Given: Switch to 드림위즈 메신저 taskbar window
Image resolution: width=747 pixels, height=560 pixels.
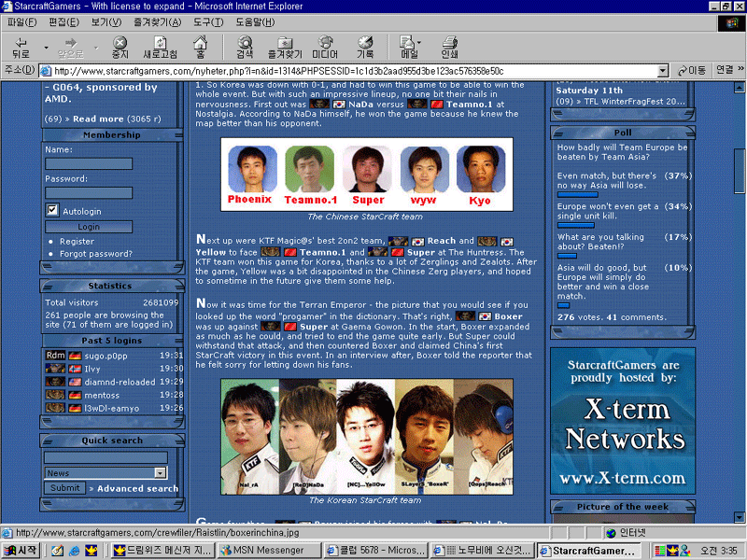Looking at the screenshot, I should pyautogui.click(x=163, y=551).
